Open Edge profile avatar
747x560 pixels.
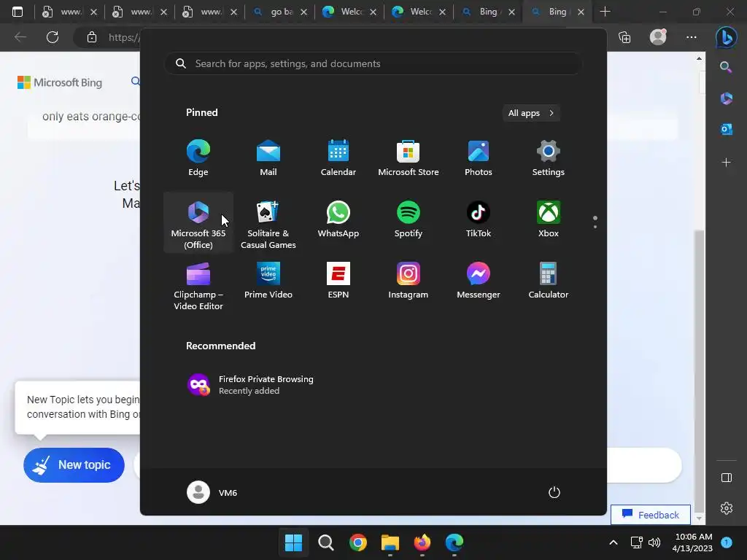(x=658, y=37)
